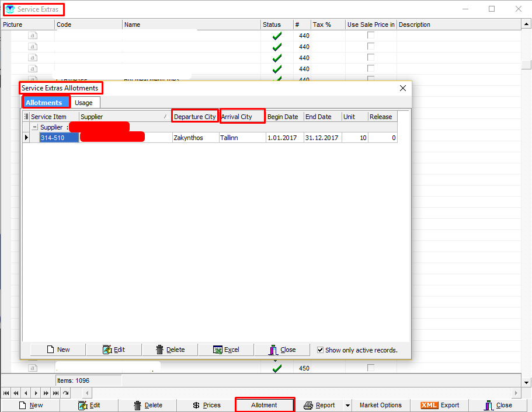Viewport: 532px width, 412px height.
Task: Delete the selected allotment in the dialog
Action: click(170, 350)
